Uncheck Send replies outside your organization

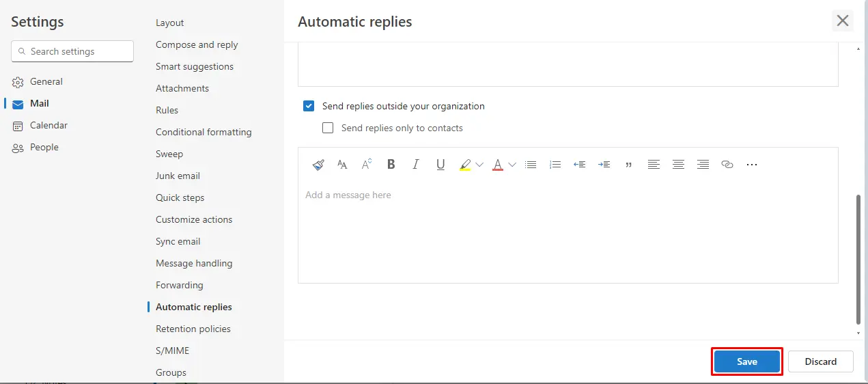click(x=309, y=106)
